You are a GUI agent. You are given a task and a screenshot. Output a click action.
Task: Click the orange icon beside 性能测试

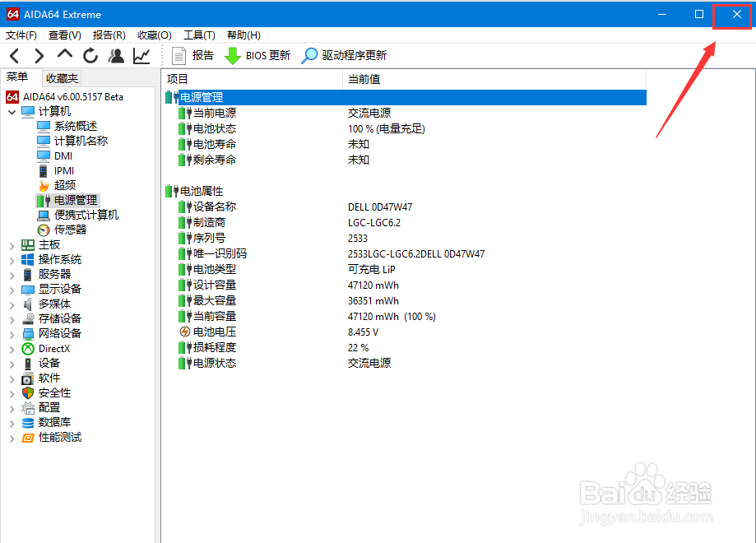(x=28, y=438)
